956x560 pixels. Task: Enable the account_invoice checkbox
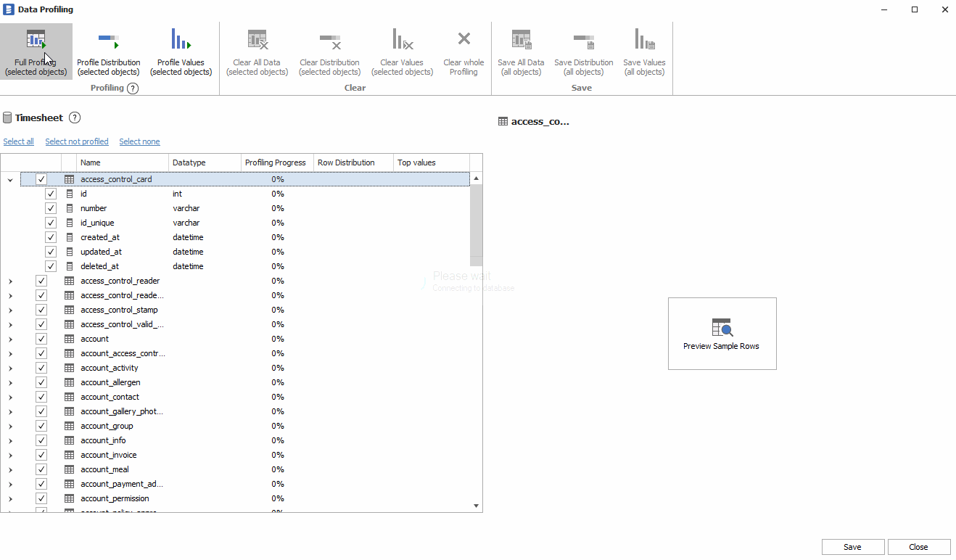pyautogui.click(x=41, y=455)
